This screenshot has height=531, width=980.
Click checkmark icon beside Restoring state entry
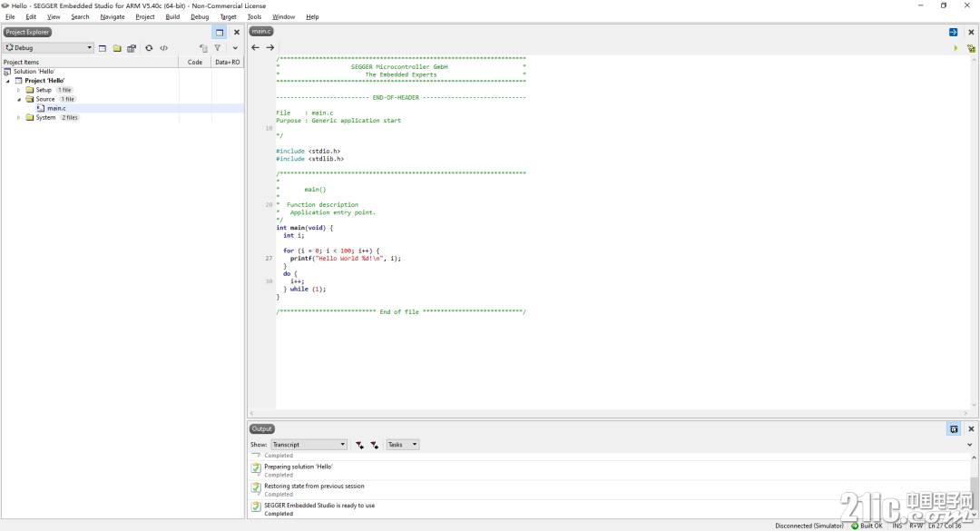256,487
